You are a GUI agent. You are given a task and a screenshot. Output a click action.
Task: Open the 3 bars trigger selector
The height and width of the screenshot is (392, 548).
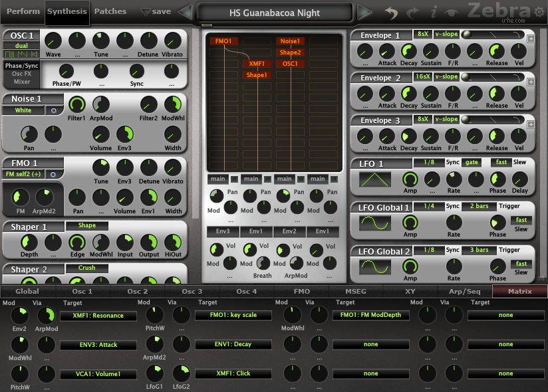(x=479, y=250)
